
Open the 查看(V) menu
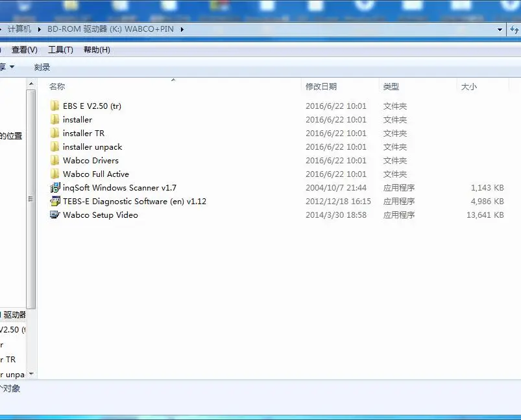(x=24, y=50)
